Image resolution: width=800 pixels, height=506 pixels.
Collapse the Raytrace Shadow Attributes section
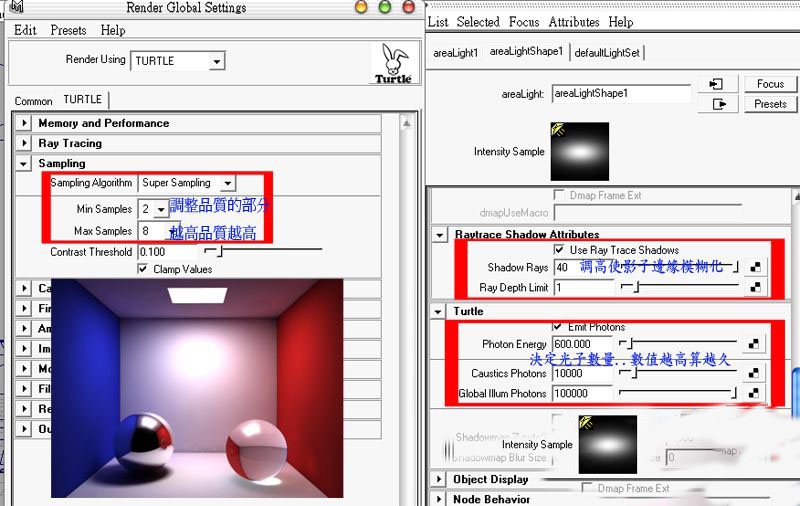pos(439,235)
